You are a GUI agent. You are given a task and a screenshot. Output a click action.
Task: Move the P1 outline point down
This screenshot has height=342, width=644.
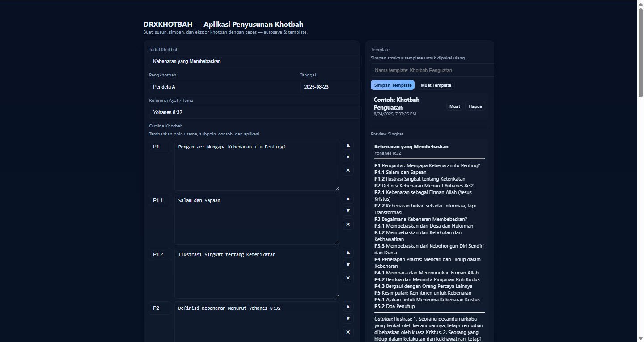(348, 157)
